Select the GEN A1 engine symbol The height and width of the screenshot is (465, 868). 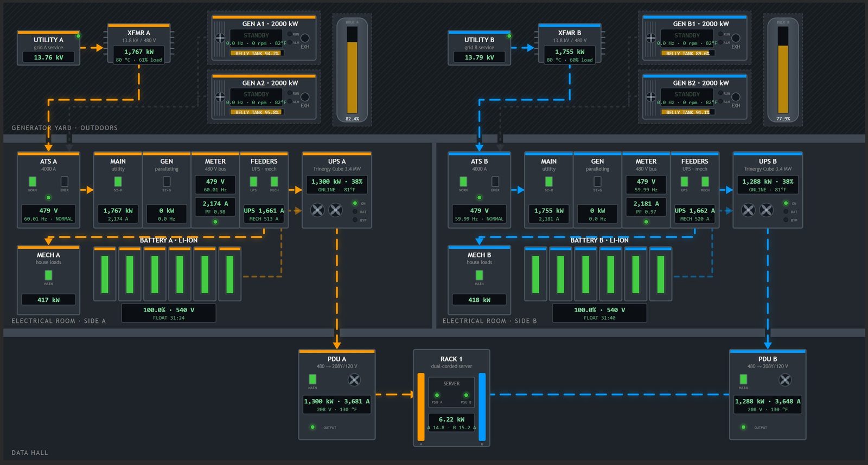[220, 38]
